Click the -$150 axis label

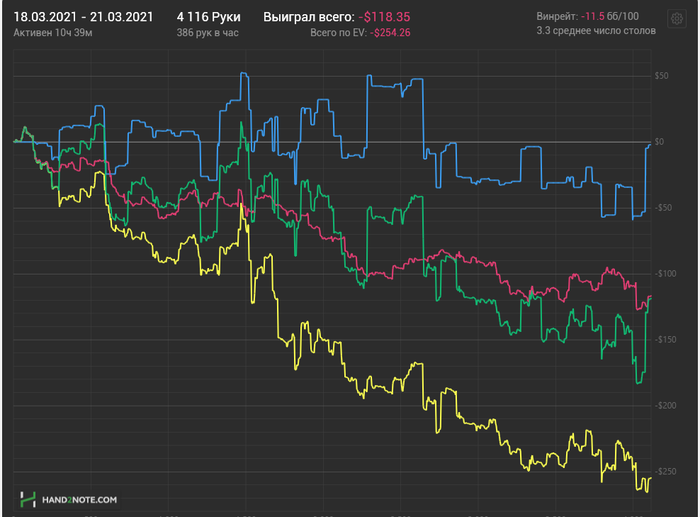665,340
